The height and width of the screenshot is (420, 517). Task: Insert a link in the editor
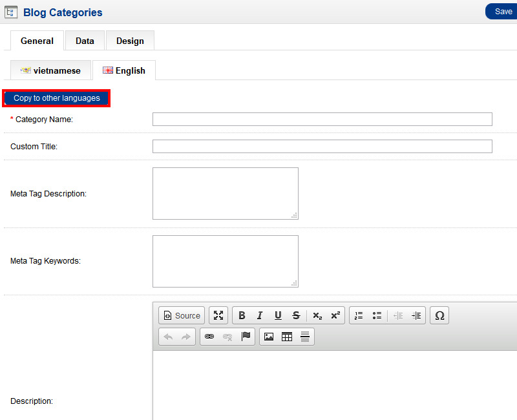[209, 337]
